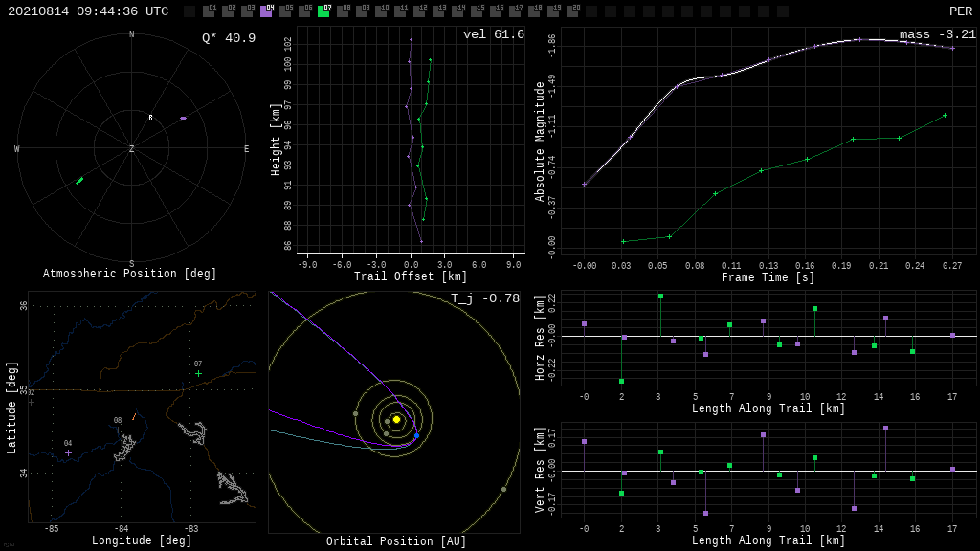This screenshot has width=980, height=551.
Task: Click the yellow Sun in the orbital plot
Action: (x=396, y=419)
